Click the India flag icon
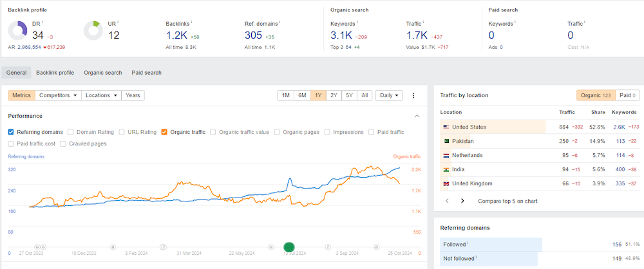The width and height of the screenshot is (644, 269). click(446, 170)
